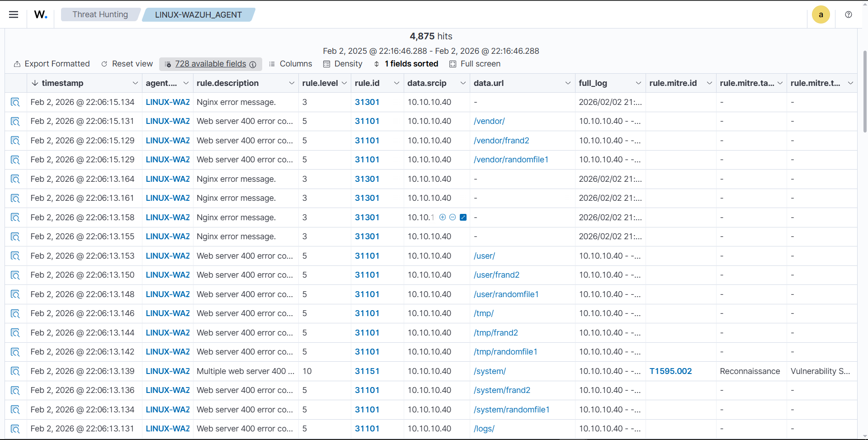Screen dimensions: 868x440
Task: Select the LINUX-WAZUH_AGENT breadcrumb
Action: tap(198, 14)
